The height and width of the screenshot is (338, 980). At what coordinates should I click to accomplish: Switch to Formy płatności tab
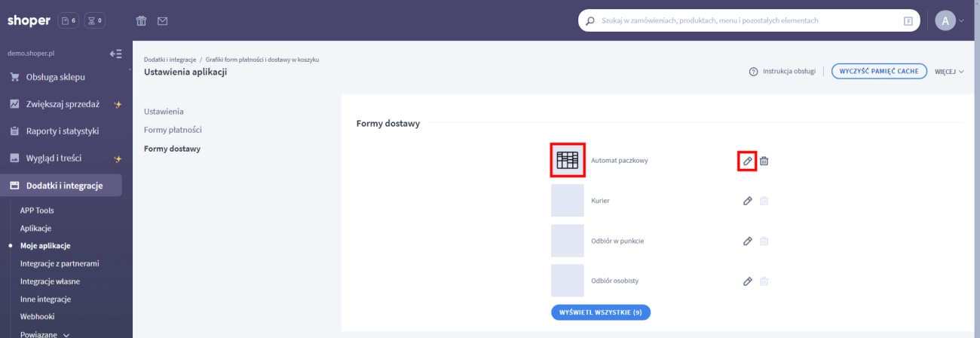[x=173, y=130]
